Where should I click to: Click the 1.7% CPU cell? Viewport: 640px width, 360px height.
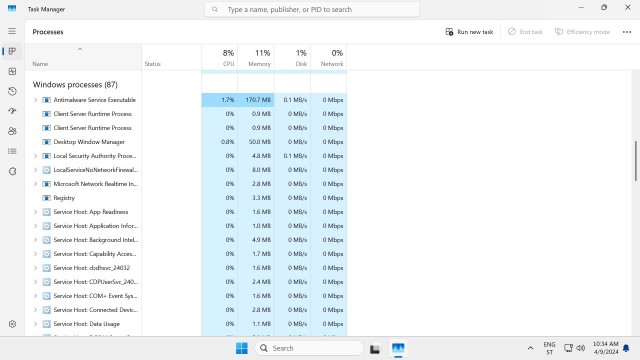pos(220,100)
